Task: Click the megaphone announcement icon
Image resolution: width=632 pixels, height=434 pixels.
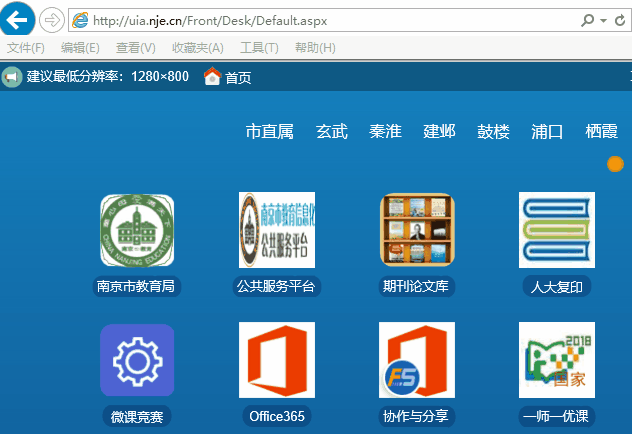Action: 12,77
